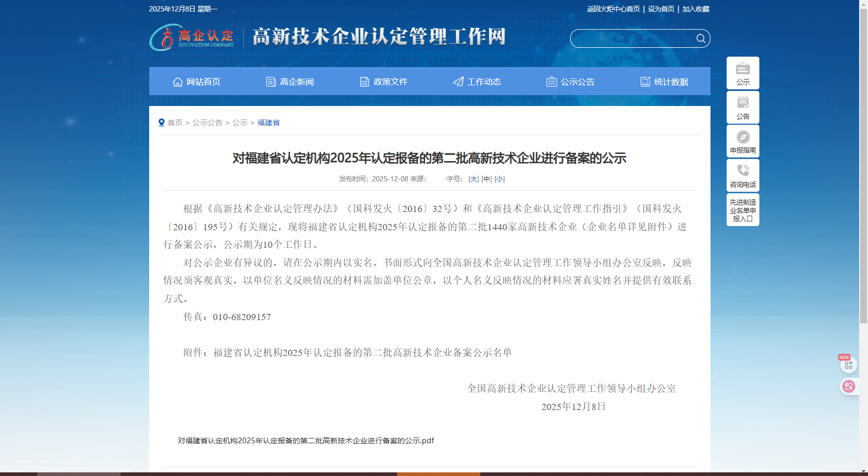Set font size to 大
868x476 pixels.
coord(474,179)
